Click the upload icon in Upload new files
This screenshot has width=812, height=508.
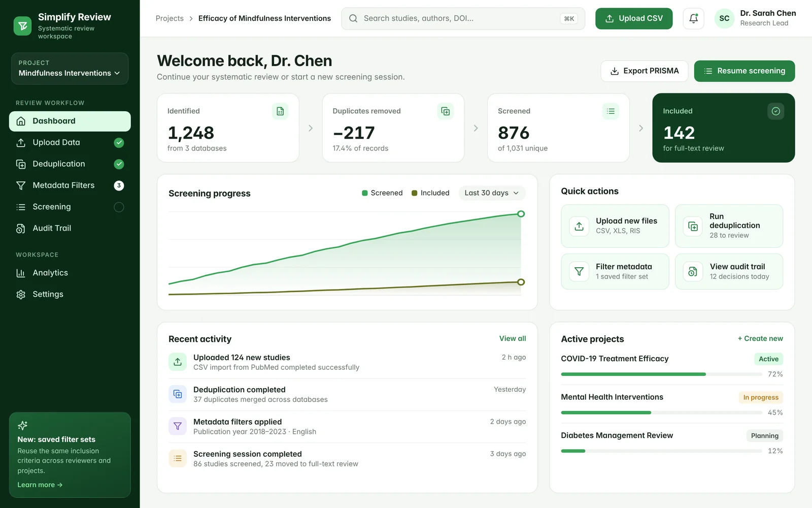[579, 226]
